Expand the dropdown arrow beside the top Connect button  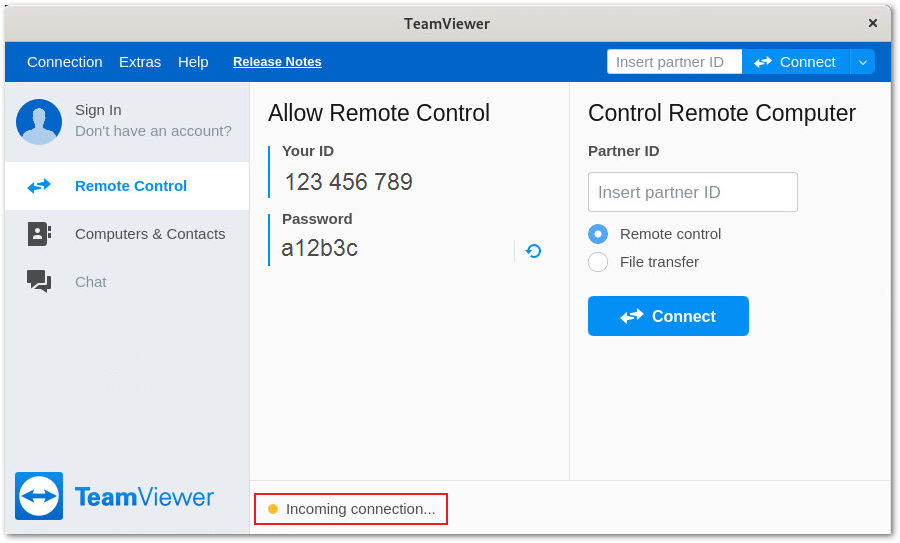point(862,62)
